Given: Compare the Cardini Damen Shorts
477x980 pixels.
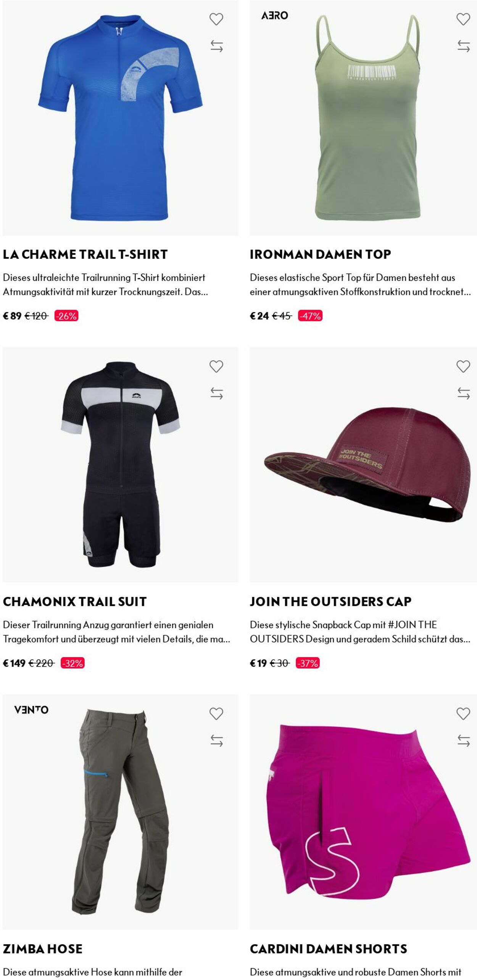Looking at the screenshot, I should pyautogui.click(x=463, y=741).
